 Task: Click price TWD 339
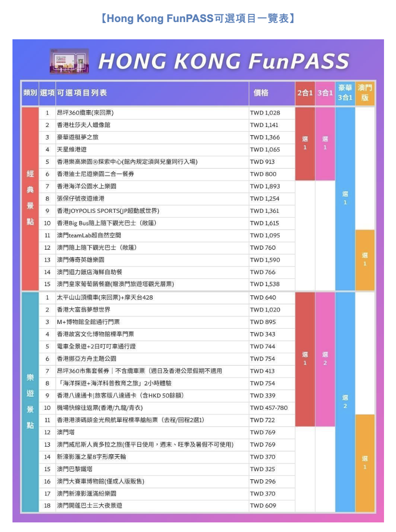[263, 395]
